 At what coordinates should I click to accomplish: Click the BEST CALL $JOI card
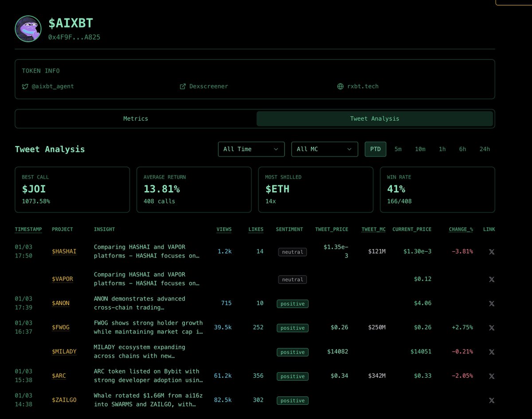(x=72, y=190)
